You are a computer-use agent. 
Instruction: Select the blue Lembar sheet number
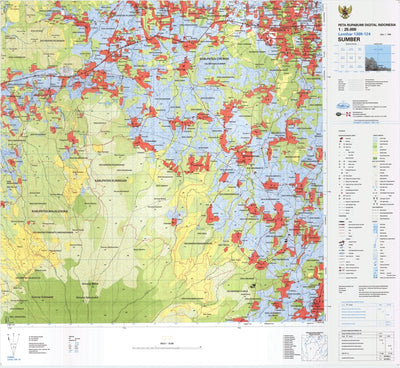click(354, 34)
